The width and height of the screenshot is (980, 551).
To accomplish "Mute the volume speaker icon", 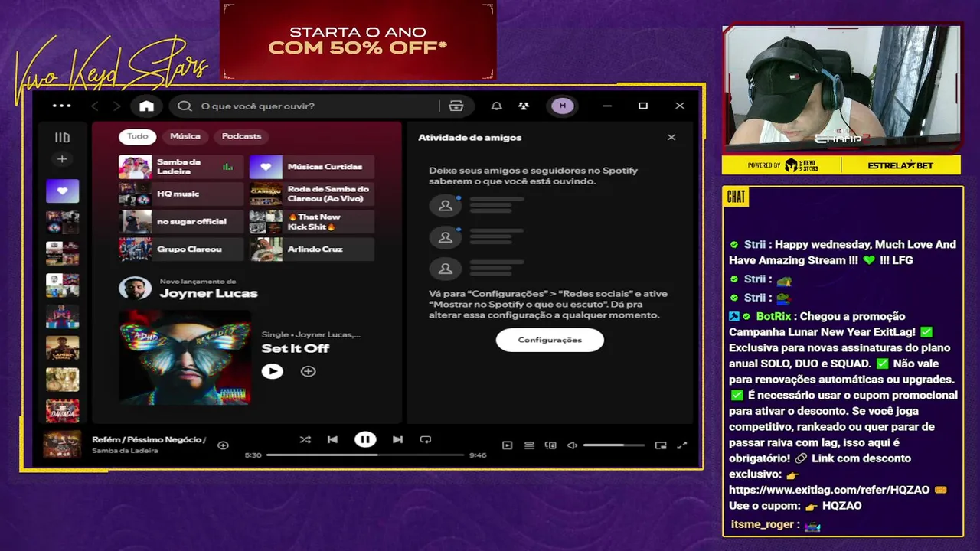I will pyautogui.click(x=572, y=445).
